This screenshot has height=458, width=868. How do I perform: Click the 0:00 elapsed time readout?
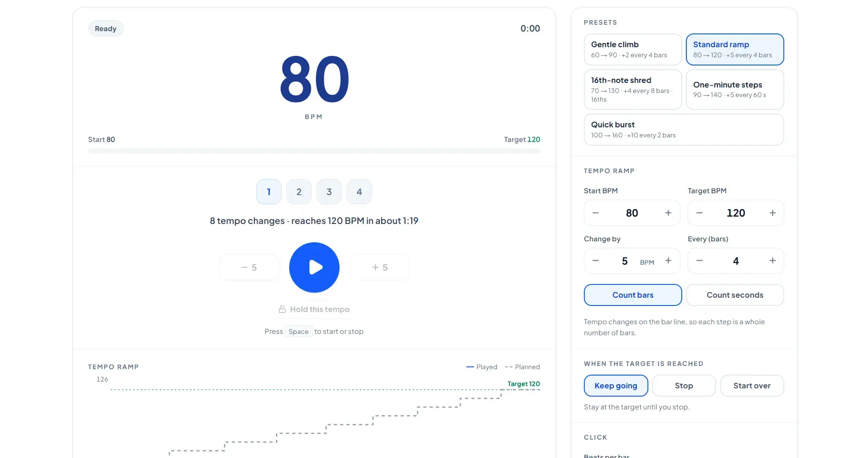530,28
